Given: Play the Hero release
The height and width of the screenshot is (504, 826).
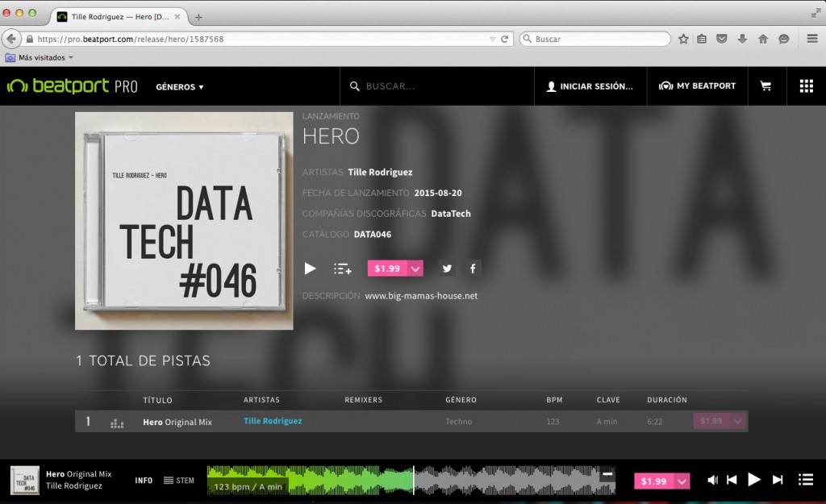Looking at the screenshot, I should pyautogui.click(x=310, y=269).
